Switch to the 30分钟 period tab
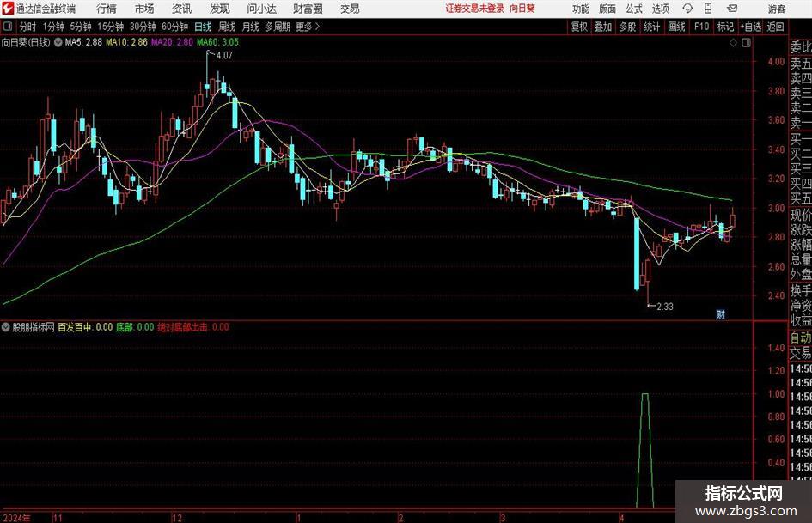This screenshot has height=523, width=812. (143, 27)
